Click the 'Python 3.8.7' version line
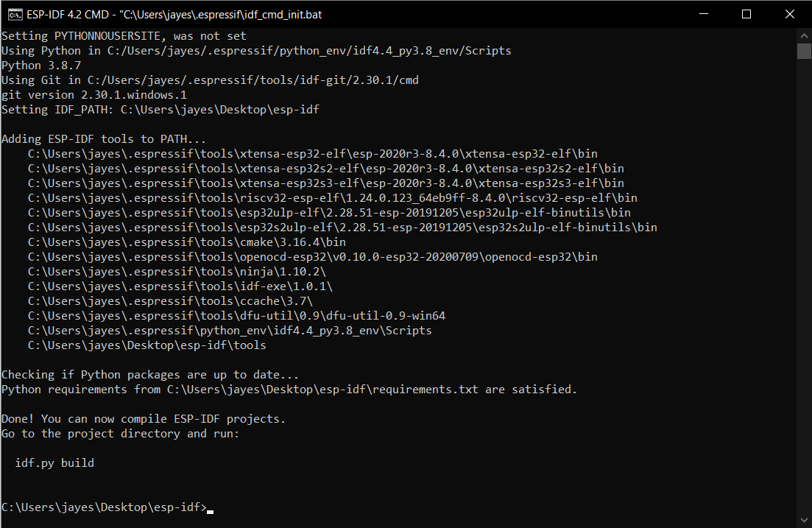Viewport: 812px width, 528px height. (41, 66)
